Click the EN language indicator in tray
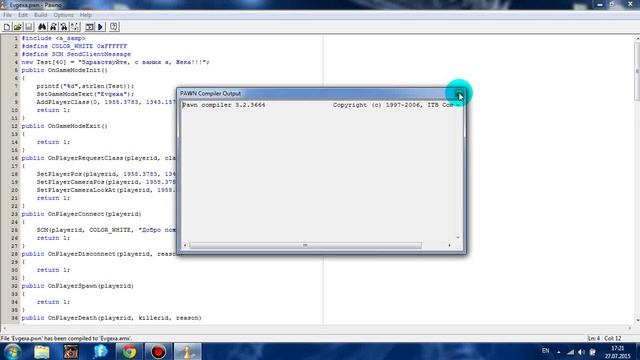This screenshot has height=360, width=640. (545, 351)
